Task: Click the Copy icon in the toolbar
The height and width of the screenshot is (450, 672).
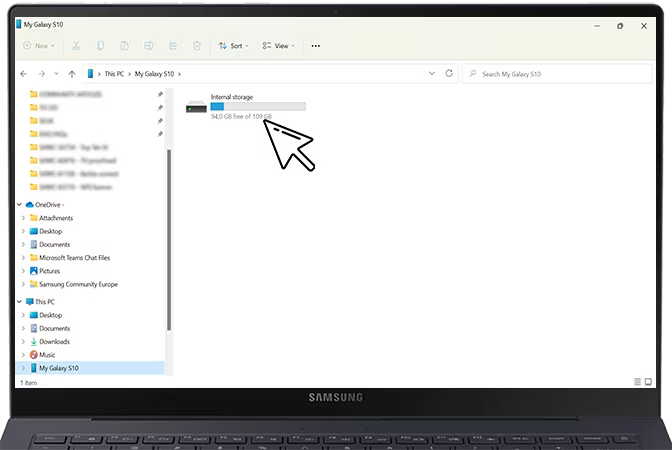Action: coord(100,45)
